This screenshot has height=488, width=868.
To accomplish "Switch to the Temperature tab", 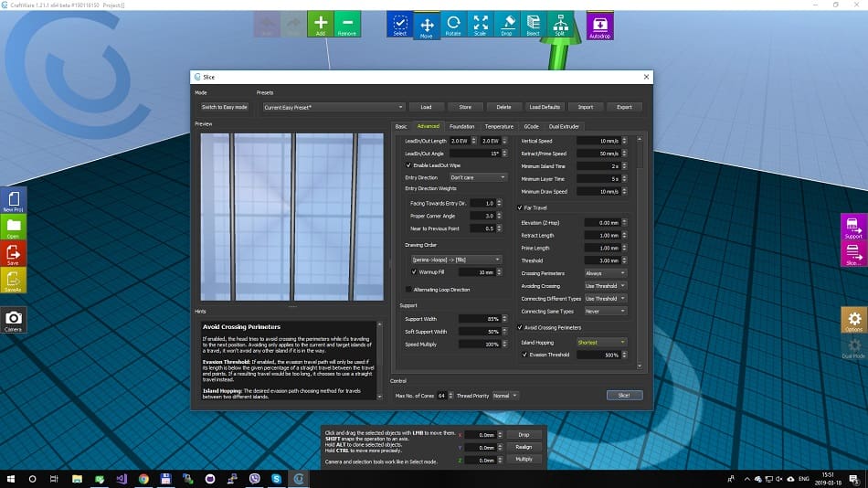I will (499, 126).
